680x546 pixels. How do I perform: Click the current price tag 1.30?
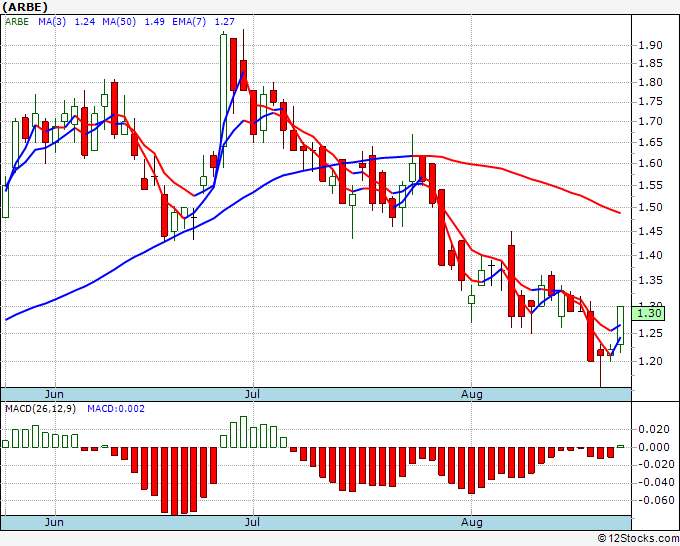click(x=648, y=313)
